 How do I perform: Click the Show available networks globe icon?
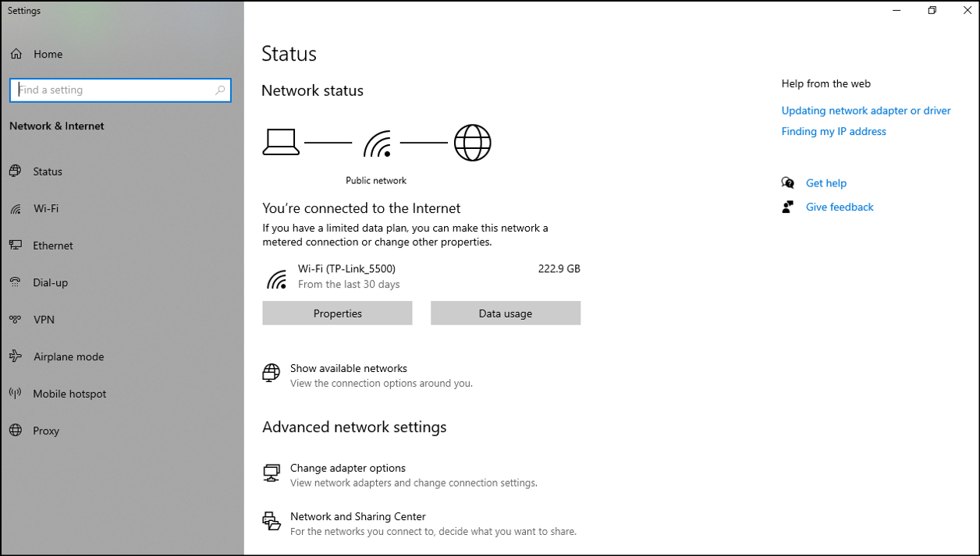click(x=271, y=373)
